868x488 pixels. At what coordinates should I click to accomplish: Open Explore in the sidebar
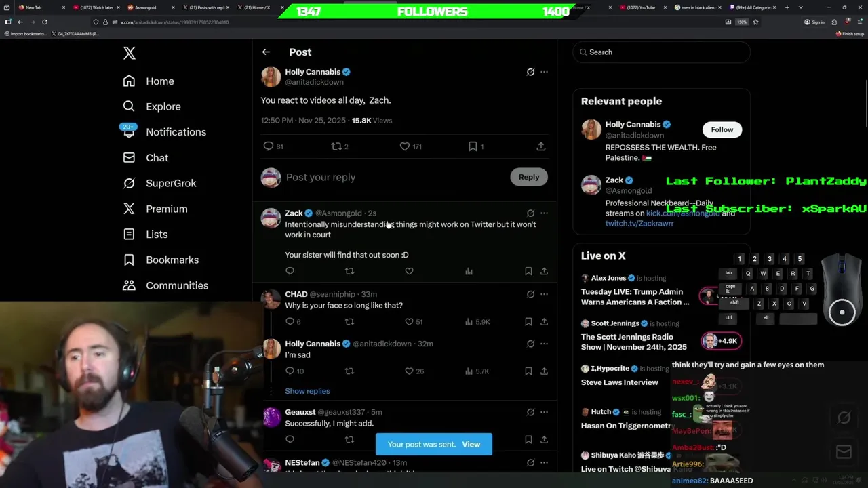click(152, 106)
